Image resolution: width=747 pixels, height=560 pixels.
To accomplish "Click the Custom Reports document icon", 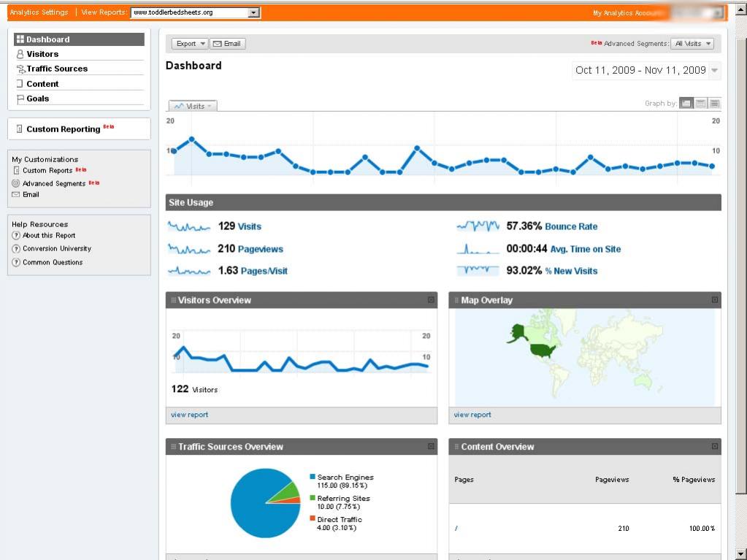I will [x=16, y=170].
